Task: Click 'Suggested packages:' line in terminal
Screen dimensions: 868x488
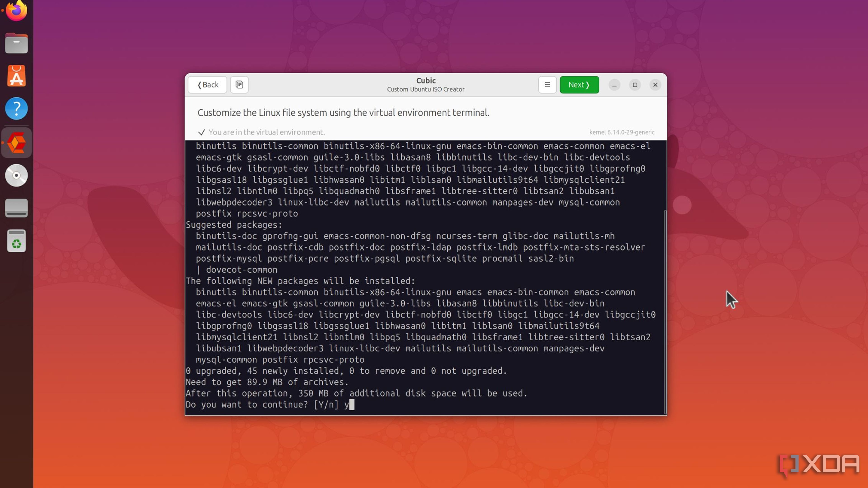Action: coord(234,225)
